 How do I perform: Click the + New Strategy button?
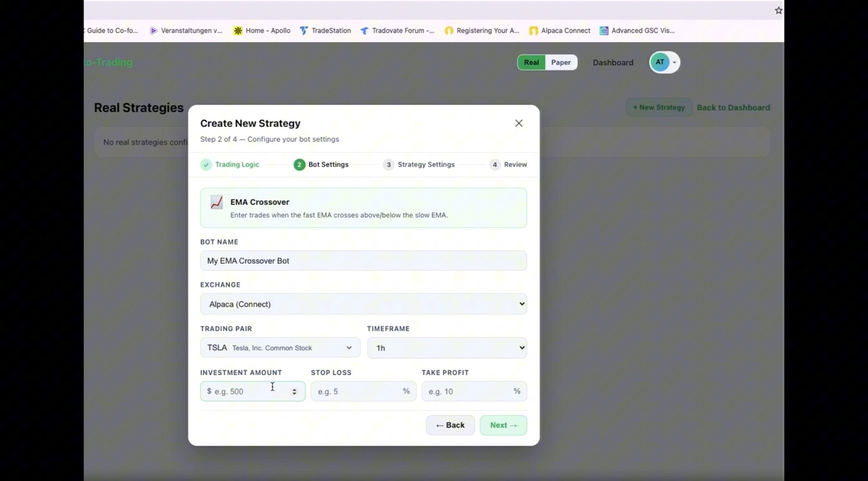[x=659, y=107]
